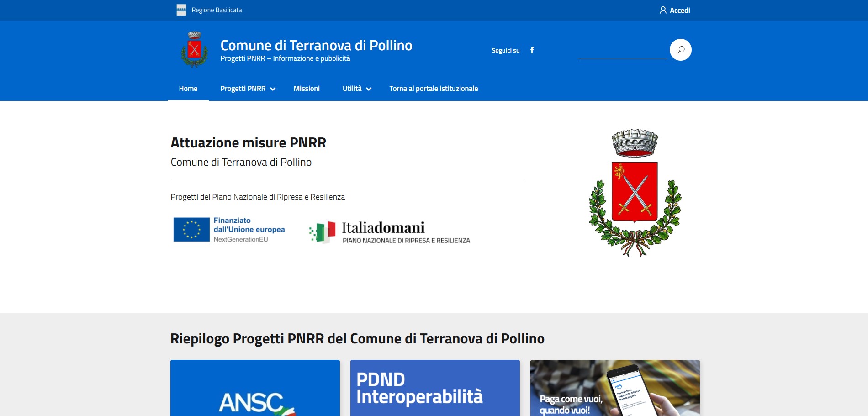Click the Accedi user icon
The width and height of the screenshot is (868, 416).
coord(663,10)
